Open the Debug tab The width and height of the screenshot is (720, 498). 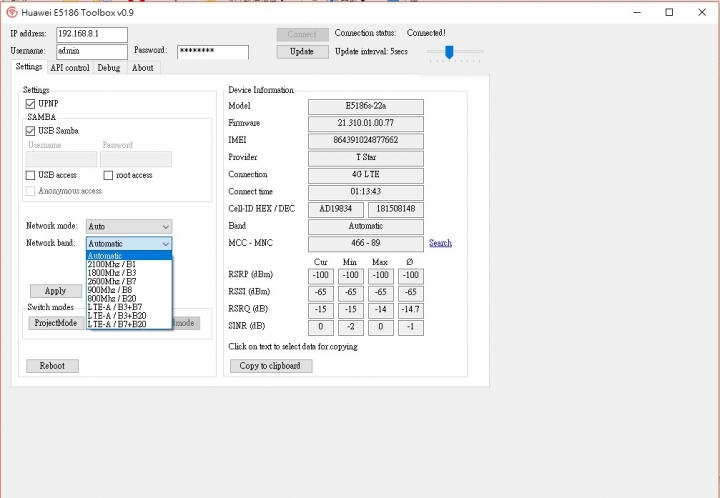pos(108,68)
